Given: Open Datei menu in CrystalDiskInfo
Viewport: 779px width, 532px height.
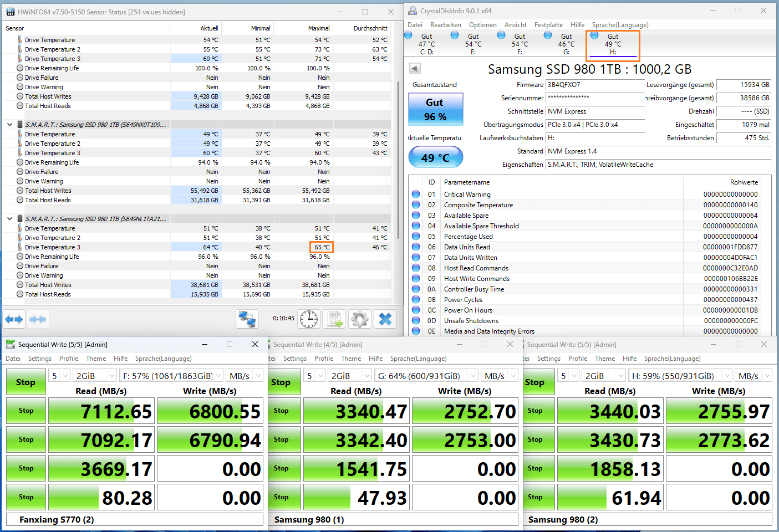Looking at the screenshot, I should tap(415, 25).
